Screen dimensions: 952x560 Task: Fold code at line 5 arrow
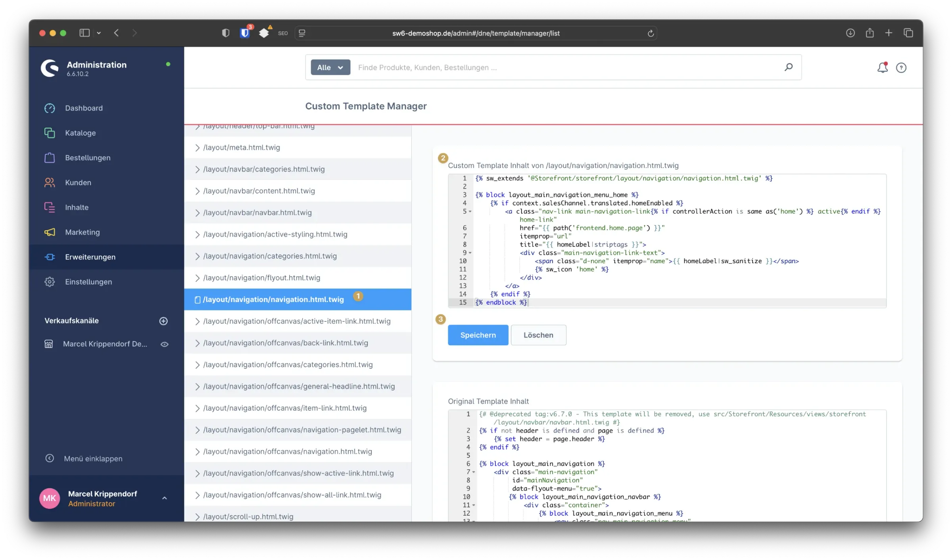click(470, 212)
